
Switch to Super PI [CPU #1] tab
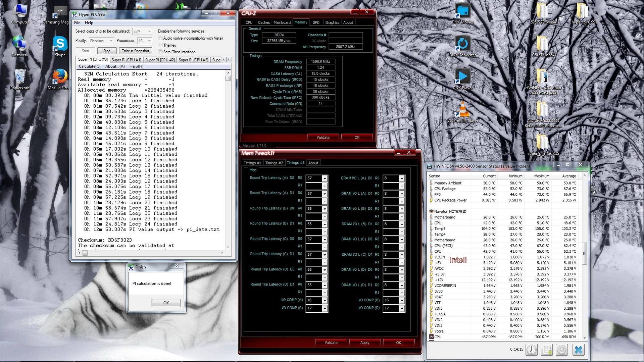(x=127, y=60)
